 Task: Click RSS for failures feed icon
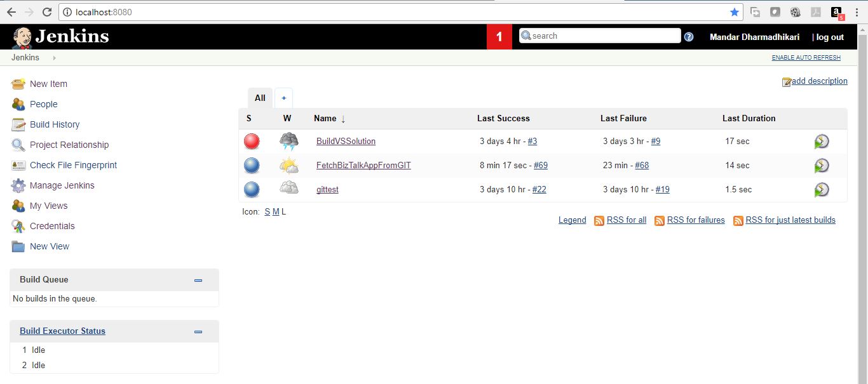coord(660,221)
